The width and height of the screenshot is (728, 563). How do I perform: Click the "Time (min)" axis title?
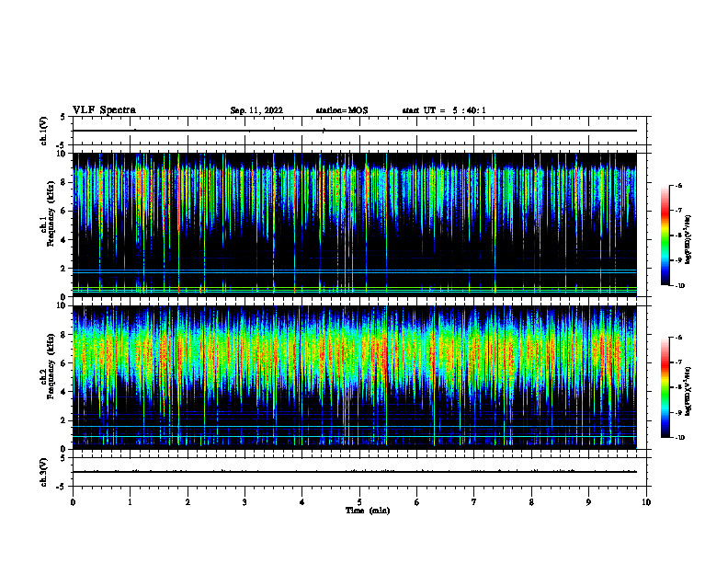[368, 511]
